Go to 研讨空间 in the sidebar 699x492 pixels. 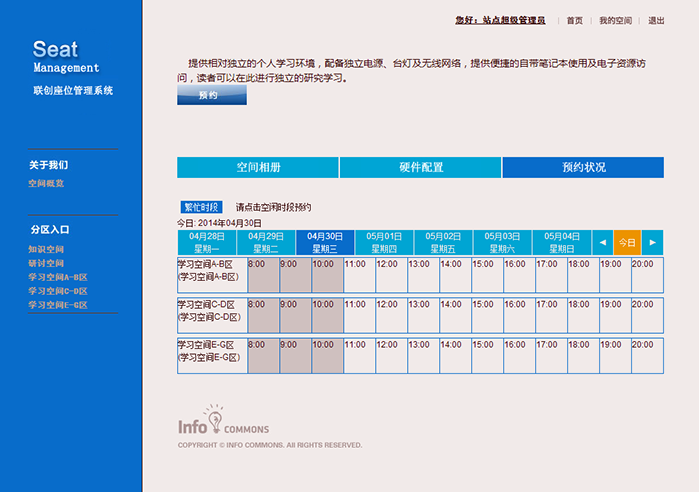[46, 262]
